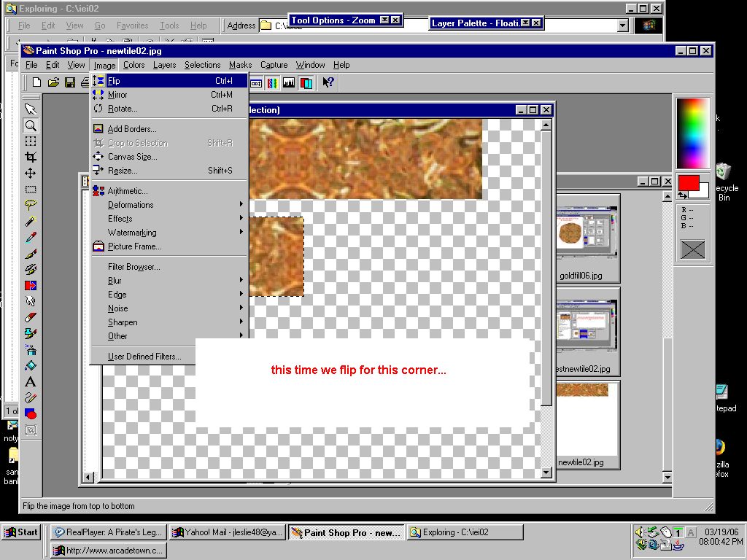This screenshot has height=560, width=747.
Task: Switch to Yahoo! Mail taskbar button
Action: pos(228,532)
